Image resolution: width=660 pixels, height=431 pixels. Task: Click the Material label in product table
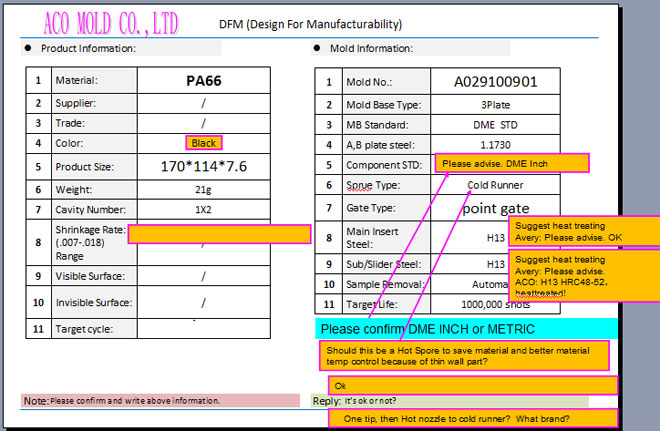pos(76,80)
